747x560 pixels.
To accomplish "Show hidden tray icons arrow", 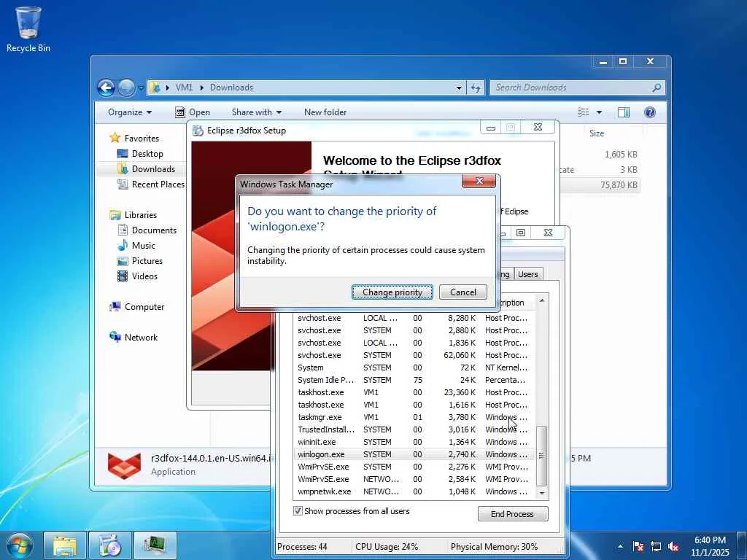I will [x=620, y=546].
